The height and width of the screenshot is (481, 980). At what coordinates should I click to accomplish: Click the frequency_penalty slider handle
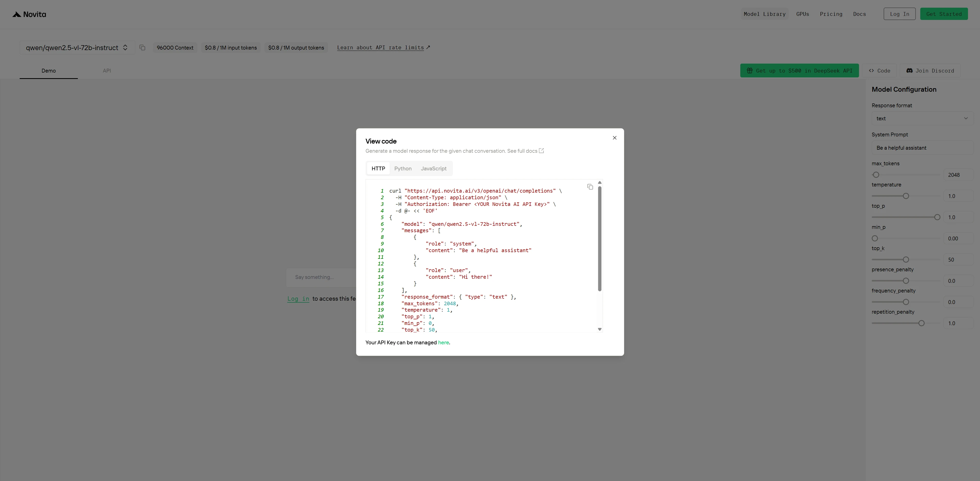(x=906, y=302)
